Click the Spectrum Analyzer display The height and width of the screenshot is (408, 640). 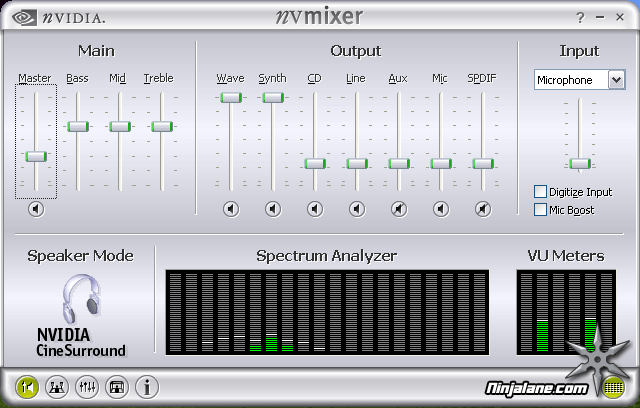point(327,311)
